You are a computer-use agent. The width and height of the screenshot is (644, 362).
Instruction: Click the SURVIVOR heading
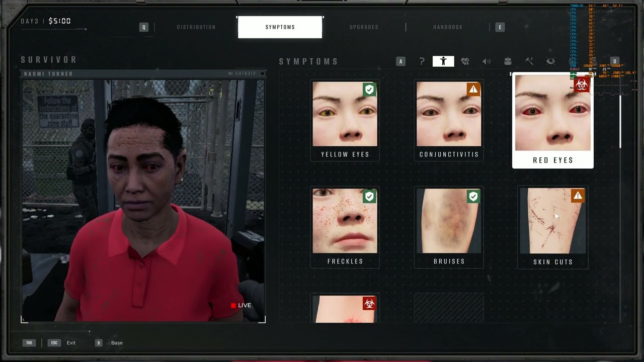click(x=49, y=60)
